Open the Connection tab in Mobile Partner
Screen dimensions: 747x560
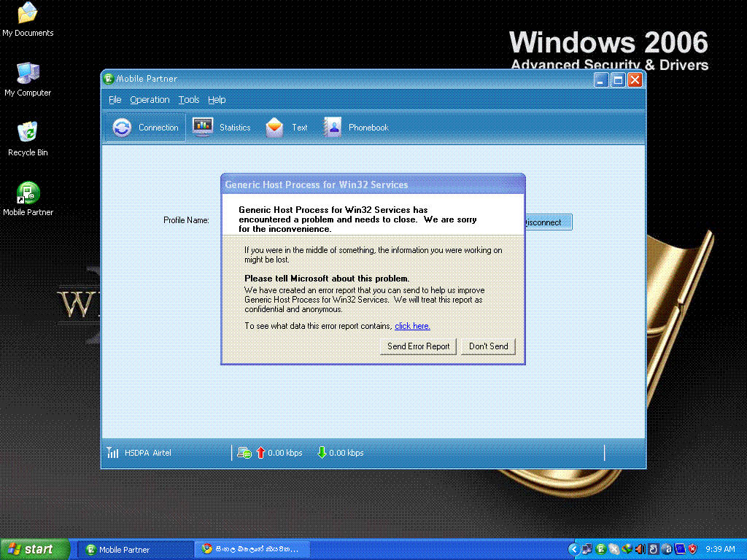coord(145,128)
